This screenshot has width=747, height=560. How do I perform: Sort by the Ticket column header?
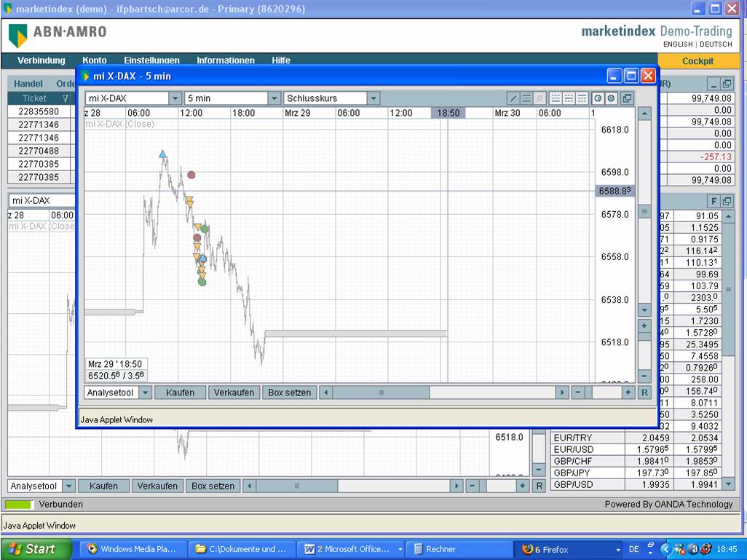(x=39, y=98)
